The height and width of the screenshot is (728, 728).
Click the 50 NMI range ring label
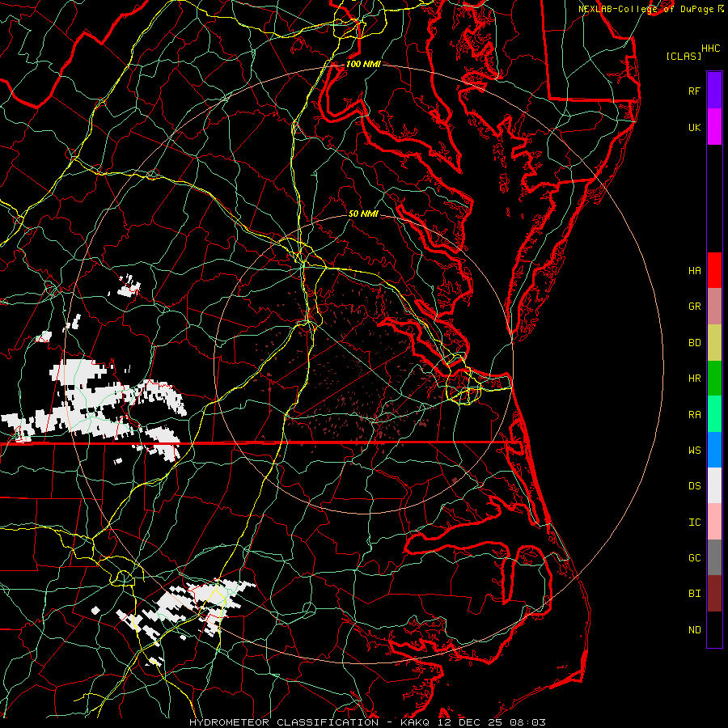(x=363, y=214)
